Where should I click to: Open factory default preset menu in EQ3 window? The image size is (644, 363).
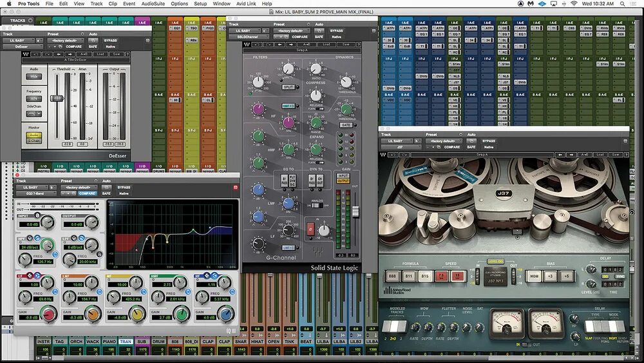79,188
